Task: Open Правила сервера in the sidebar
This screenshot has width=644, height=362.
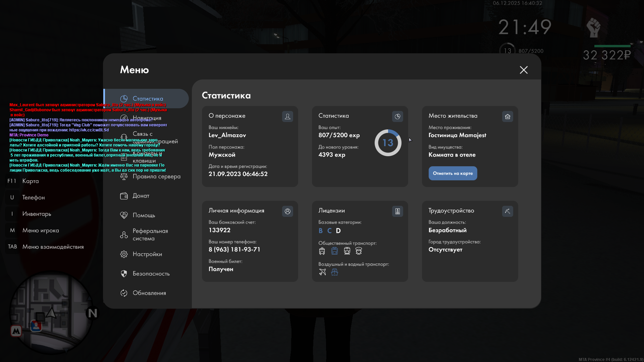Action: coord(156,176)
